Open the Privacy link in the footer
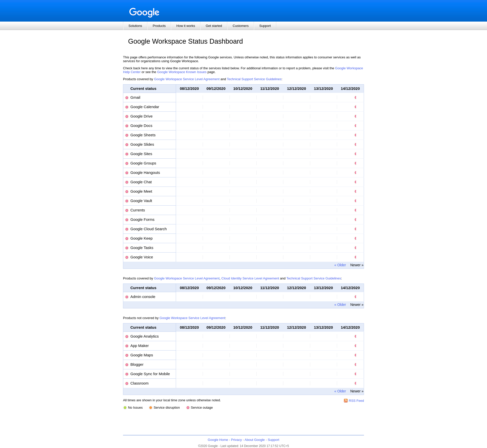Screen dimensions: 487x448 [236, 440]
